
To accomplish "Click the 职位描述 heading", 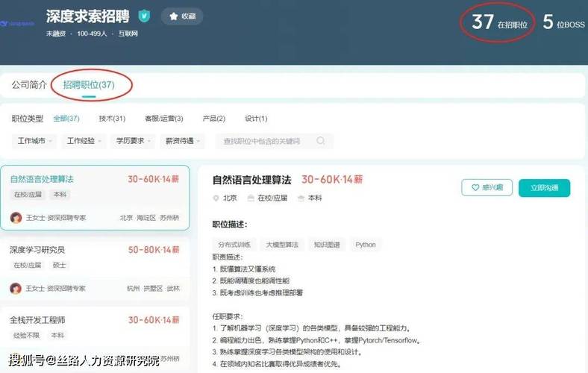I will pyautogui.click(x=230, y=225).
